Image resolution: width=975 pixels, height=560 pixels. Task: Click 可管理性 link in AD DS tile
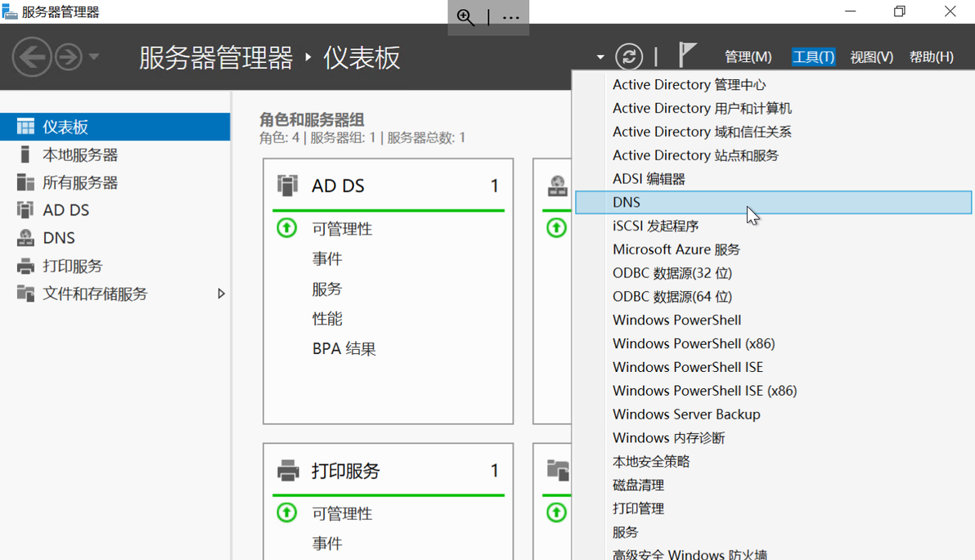342,229
